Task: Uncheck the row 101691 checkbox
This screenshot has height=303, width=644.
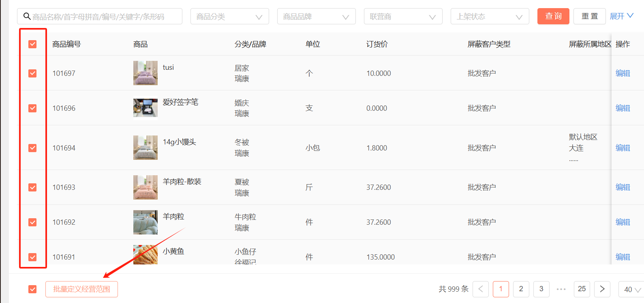Action: pos(32,257)
